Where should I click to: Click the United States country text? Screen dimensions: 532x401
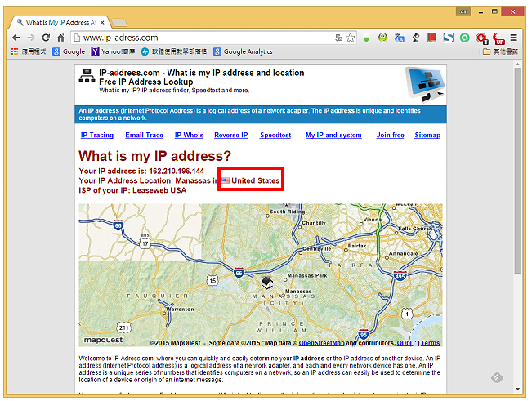click(x=256, y=180)
